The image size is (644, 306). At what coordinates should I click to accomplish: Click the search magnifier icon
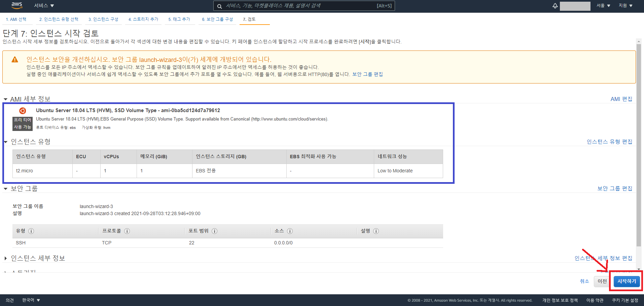point(219,6)
